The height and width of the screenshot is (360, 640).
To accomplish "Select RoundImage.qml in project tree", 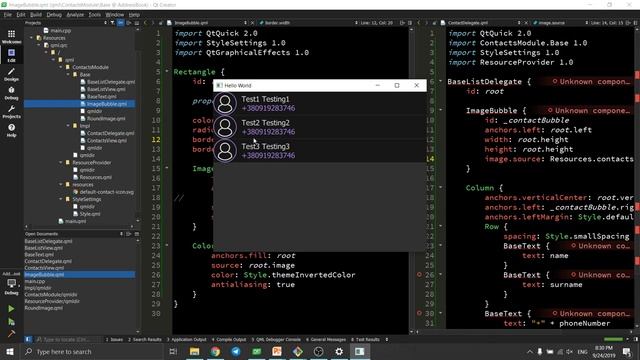I will click(x=106, y=119).
